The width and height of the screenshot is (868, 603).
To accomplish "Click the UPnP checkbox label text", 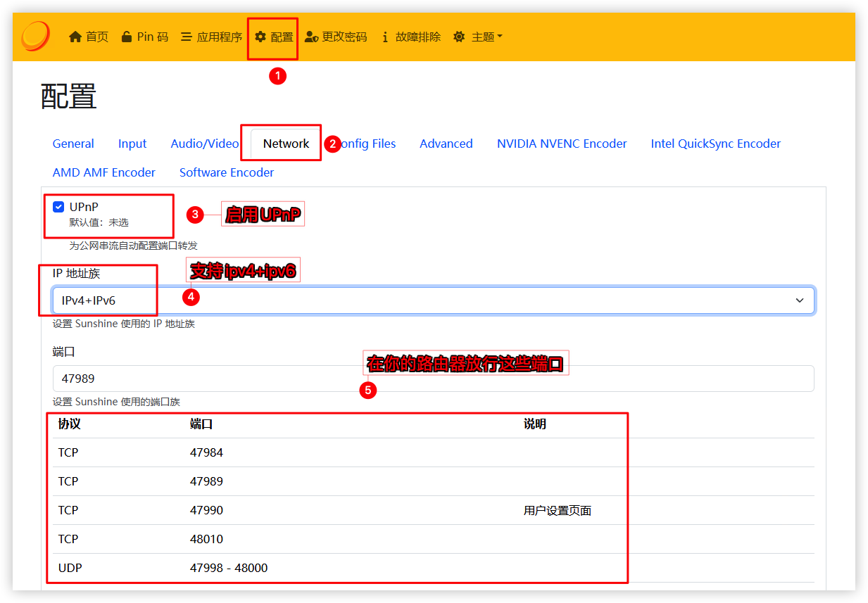I will pyautogui.click(x=84, y=207).
